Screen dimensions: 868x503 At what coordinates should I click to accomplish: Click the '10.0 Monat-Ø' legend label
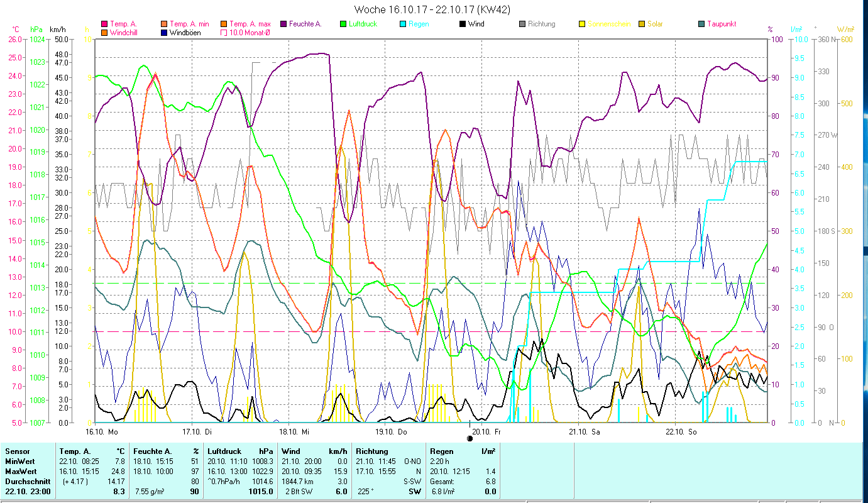click(x=250, y=33)
